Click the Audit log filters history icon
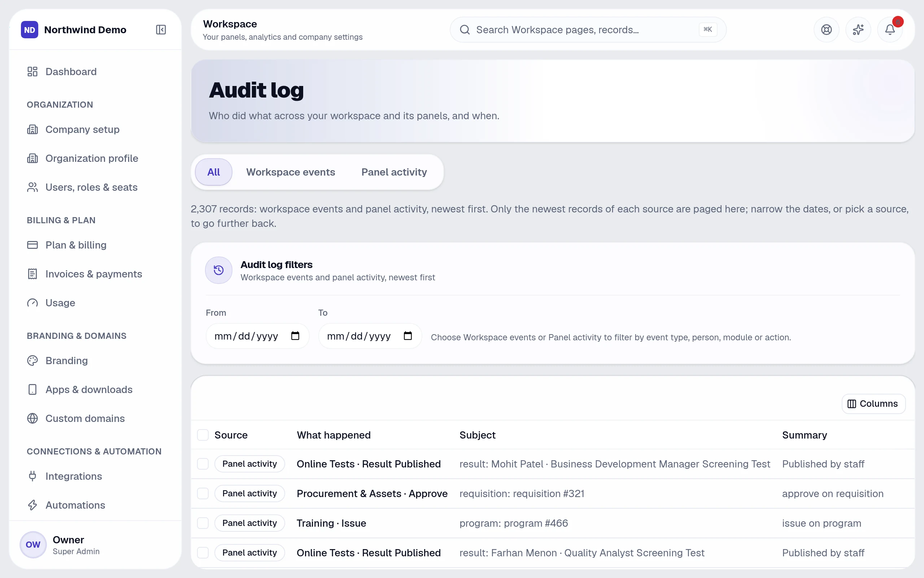Viewport: 924px width, 578px height. point(219,270)
